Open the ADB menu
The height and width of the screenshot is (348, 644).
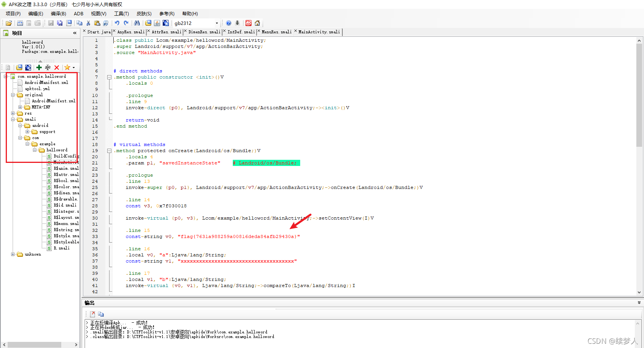coord(78,14)
